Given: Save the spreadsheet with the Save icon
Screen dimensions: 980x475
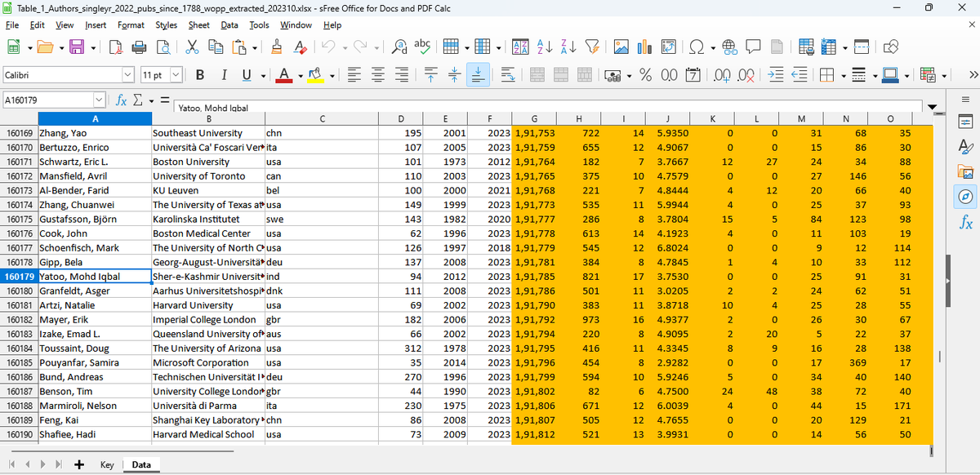Looking at the screenshot, I should [x=76, y=48].
